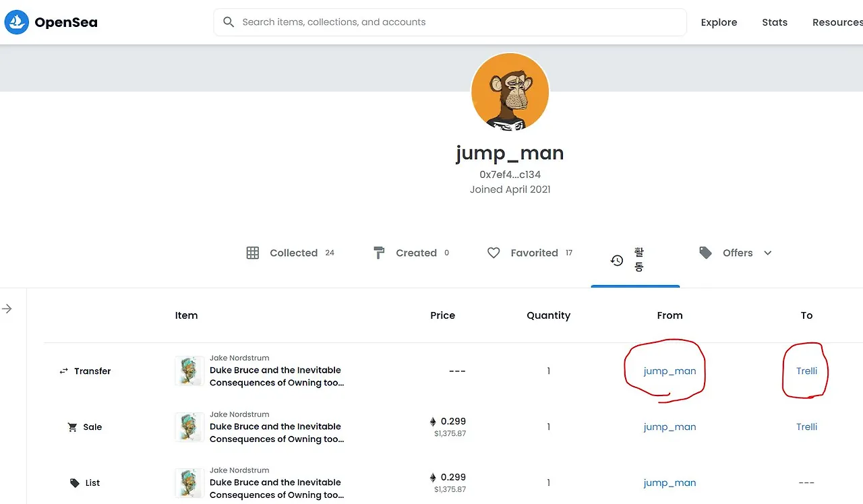
Task: Click the Transfer event label
Action: click(x=92, y=371)
